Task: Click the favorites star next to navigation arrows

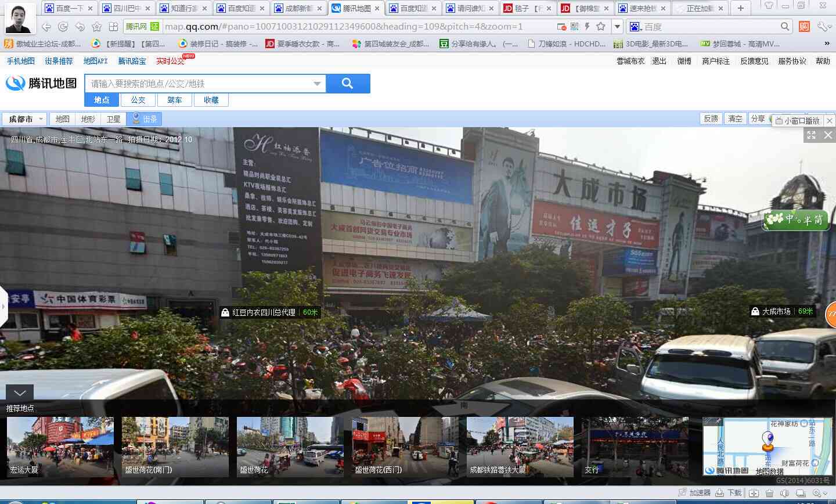Action: (x=97, y=27)
